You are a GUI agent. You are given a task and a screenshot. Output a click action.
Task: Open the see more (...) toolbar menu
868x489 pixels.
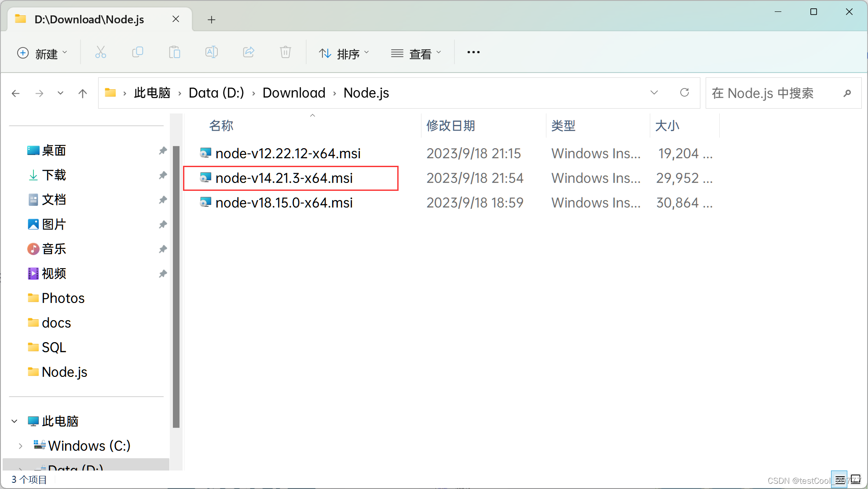click(473, 52)
